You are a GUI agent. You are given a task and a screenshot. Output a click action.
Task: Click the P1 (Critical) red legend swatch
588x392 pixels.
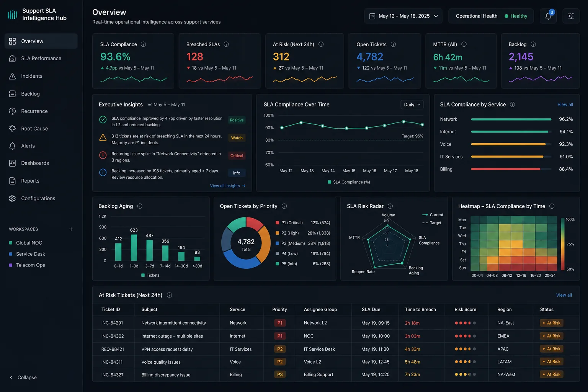click(x=277, y=223)
